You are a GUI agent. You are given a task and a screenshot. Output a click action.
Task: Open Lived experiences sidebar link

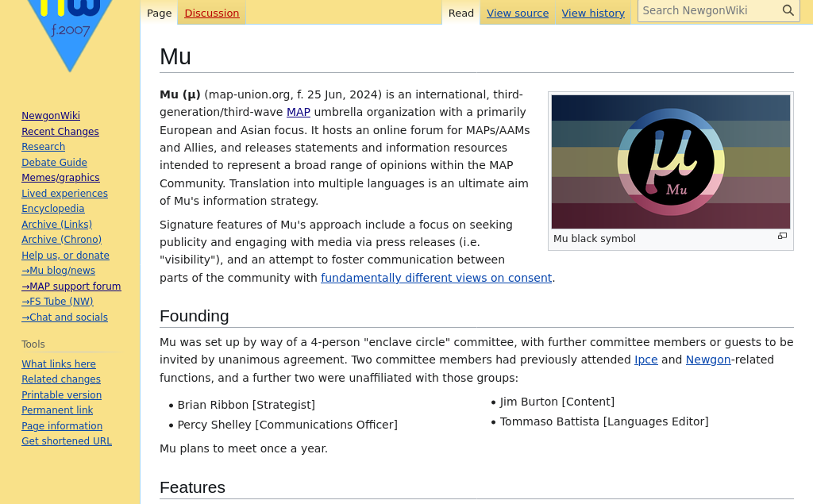tap(64, 193)
